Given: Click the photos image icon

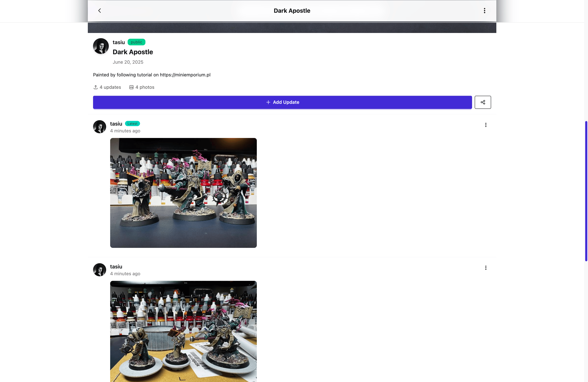Looking at the screenshot, I should pos(131,87).
